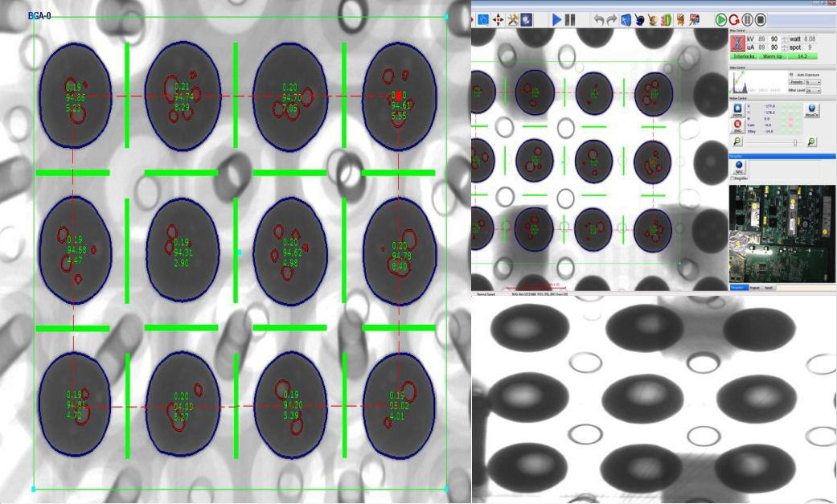
Task: Open the wrench and hammer settings tool
Action: [x=513, y=20]
